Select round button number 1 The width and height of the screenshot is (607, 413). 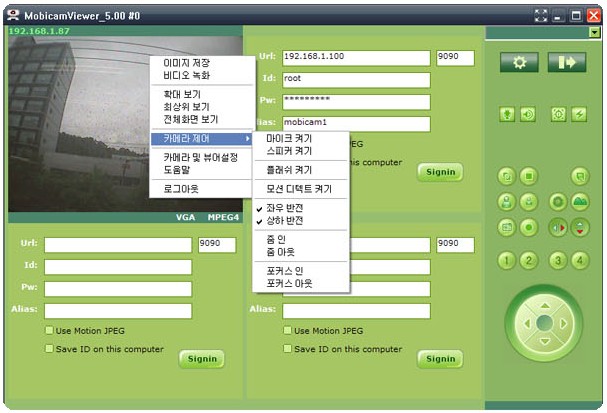coord(506,260)
